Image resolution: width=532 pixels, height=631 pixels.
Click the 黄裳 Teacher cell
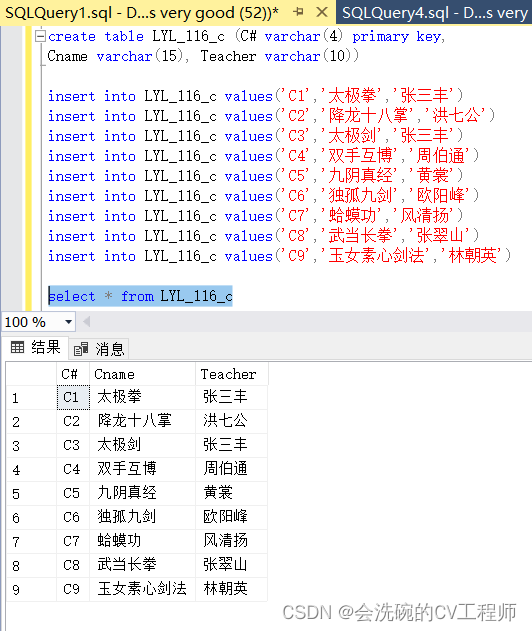231,493
